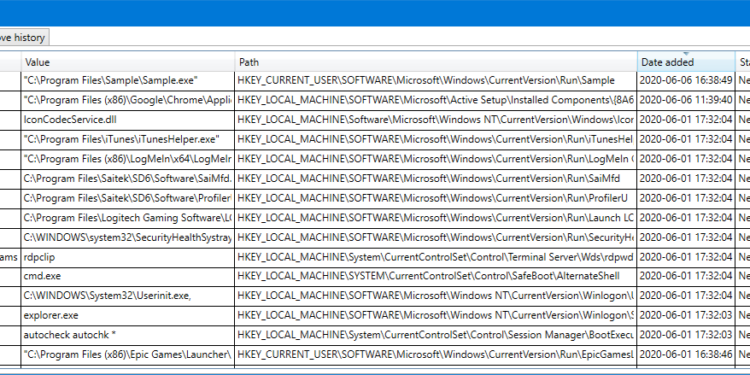This screenshot has width=750, height=375.
Task: Sort by the Path column header
Action: coord(436,62)
